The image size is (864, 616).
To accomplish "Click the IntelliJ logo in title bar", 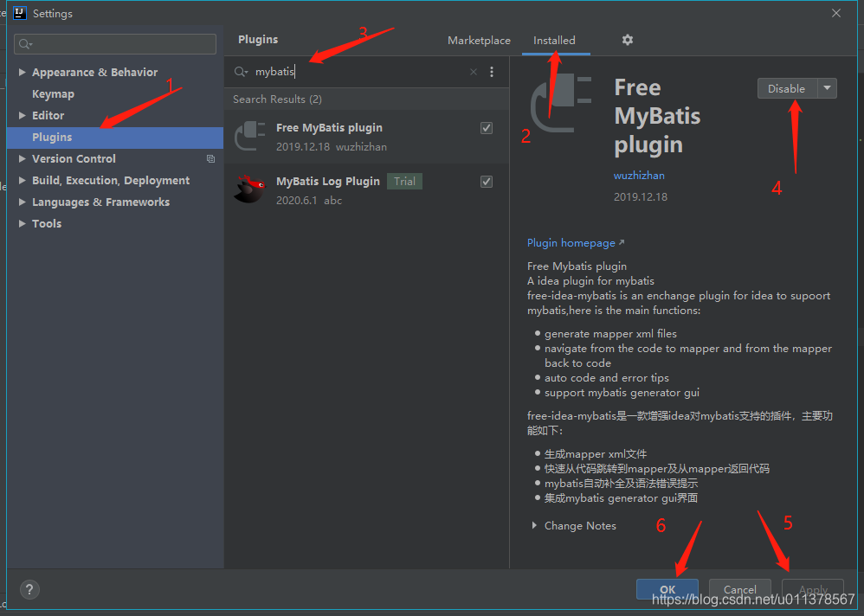I will coord(20,13).
